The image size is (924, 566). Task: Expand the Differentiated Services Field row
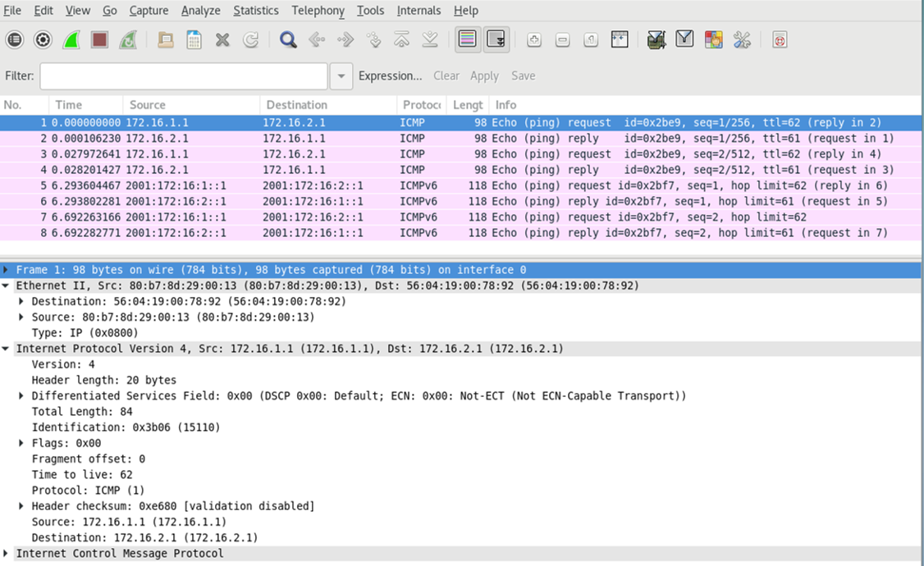point(22,396)
